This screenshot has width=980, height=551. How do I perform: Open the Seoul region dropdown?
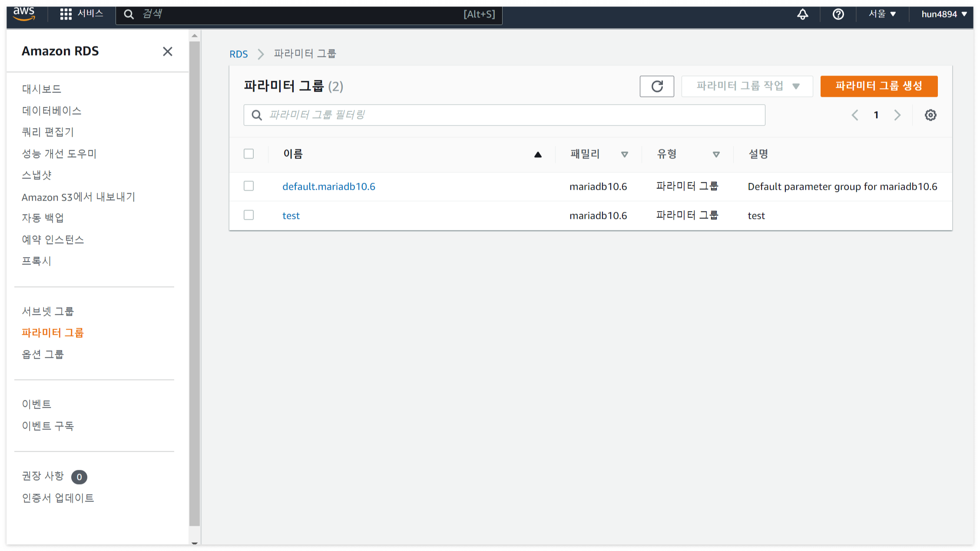pos(882,14)
